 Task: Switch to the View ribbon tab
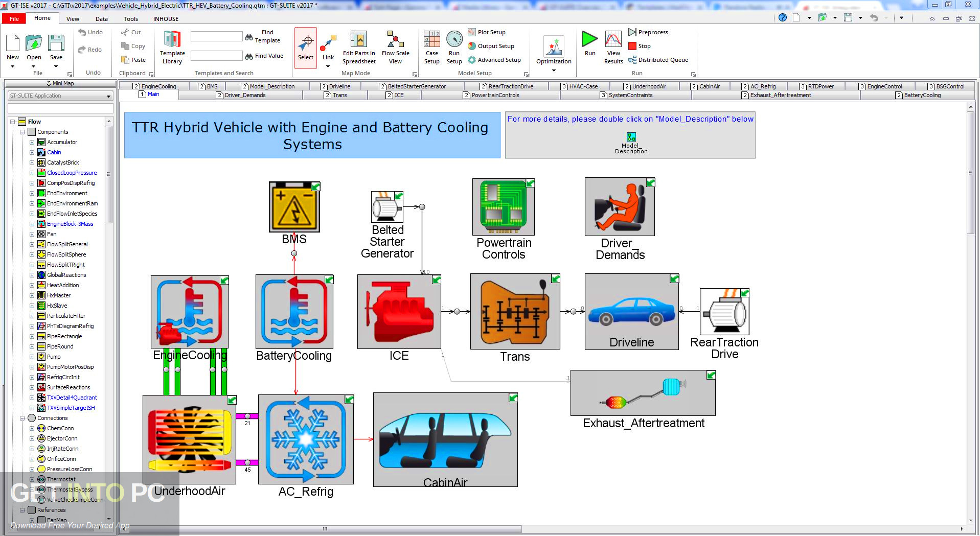(x=73, y=19)
